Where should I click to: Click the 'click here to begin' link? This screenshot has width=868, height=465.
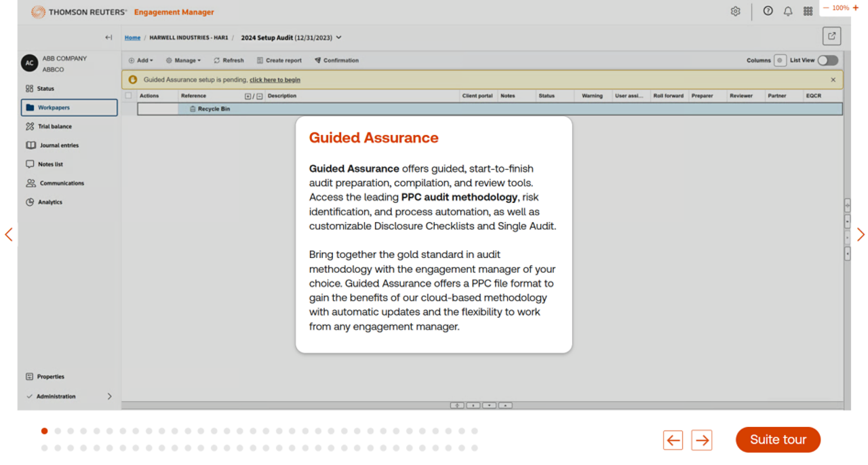click(275, 80)
